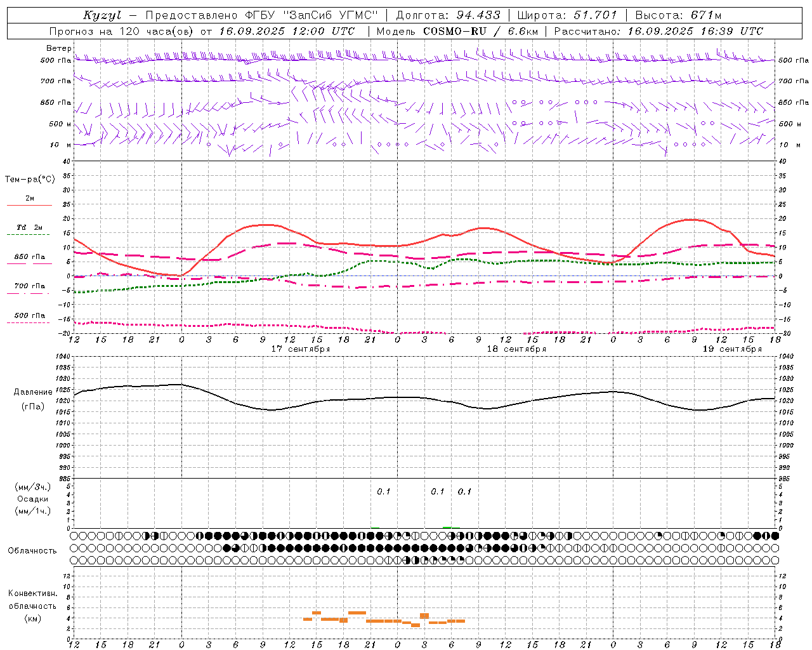Click the "Давление" pressure panel label
The height and width of the screenshot is (650, 812).
coord(33,392)
